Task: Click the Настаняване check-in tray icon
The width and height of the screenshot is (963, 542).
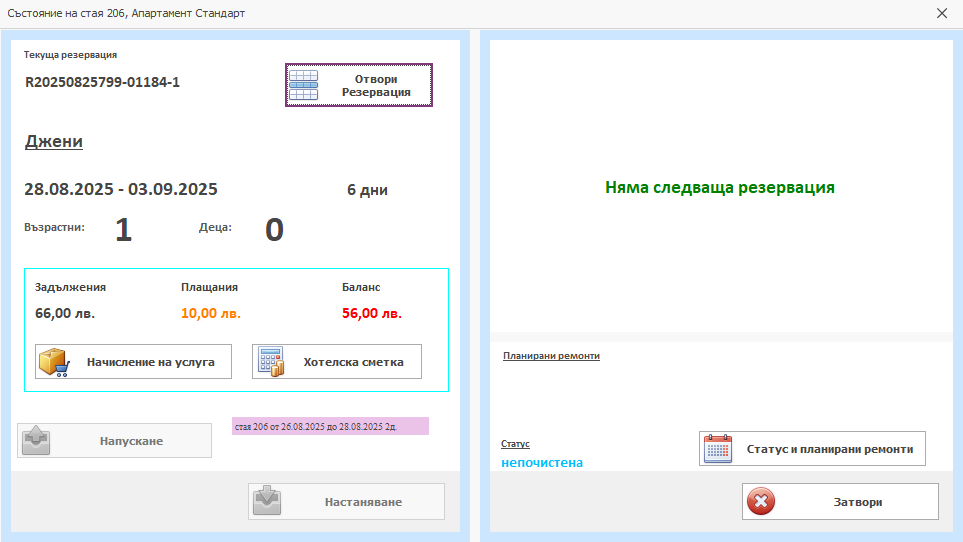Action: 267,502
